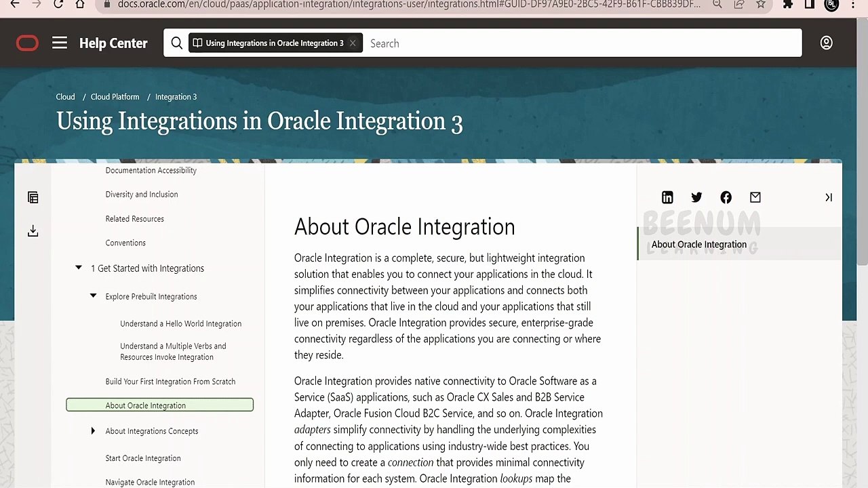
Task: Click the search magnifier icon in Help Center
Action: [177, 43]
